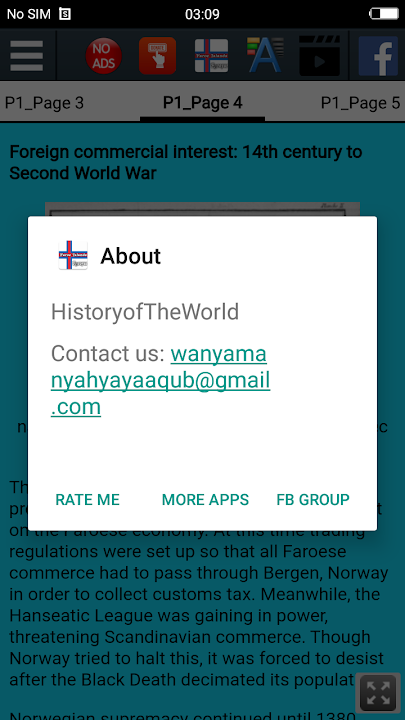Tap the orange donate hand icon
This screenshot has height=720, width=405.
click(x=158, y=56)
